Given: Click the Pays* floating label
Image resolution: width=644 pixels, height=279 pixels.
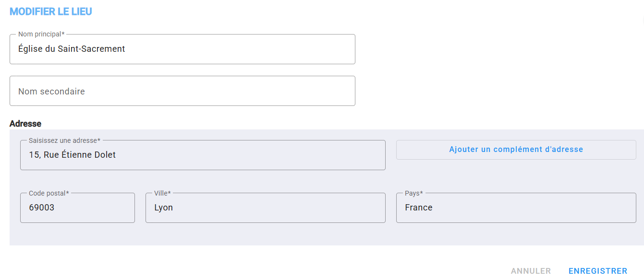Looking at the screenshot, I should pyautogui.click(x=413, y=193).
